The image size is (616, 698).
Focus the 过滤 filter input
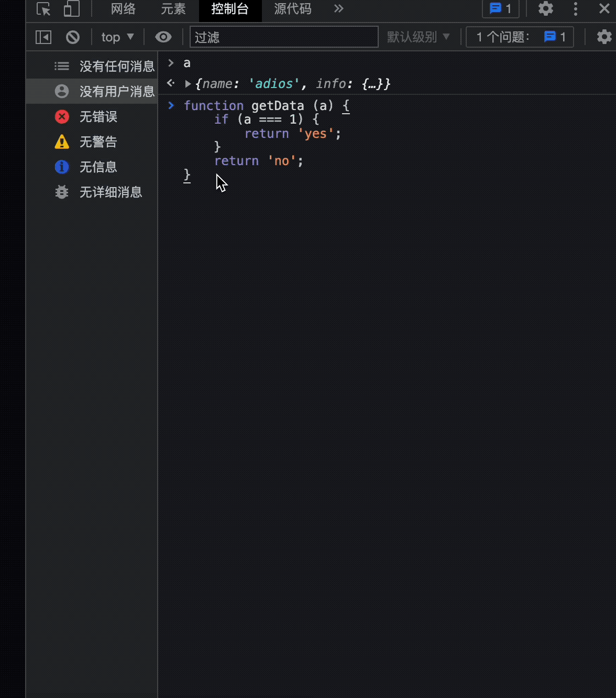[284, 37]
